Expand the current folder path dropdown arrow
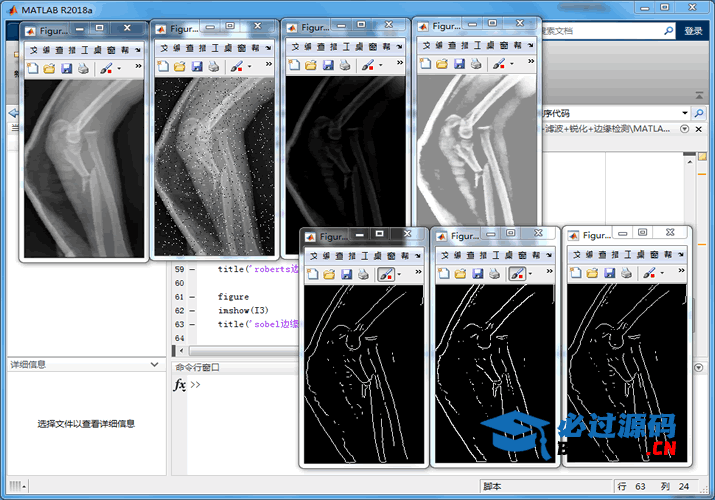Screen dimensions: 715x500 coord(685,113)
